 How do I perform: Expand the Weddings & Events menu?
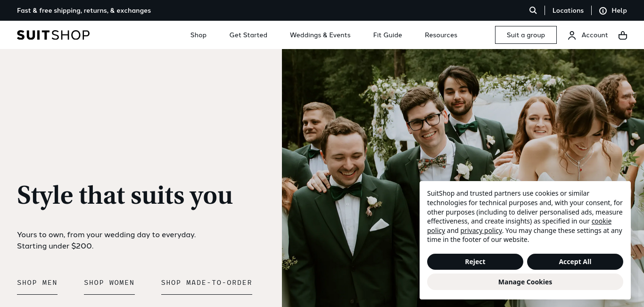(x=320, y=35)
